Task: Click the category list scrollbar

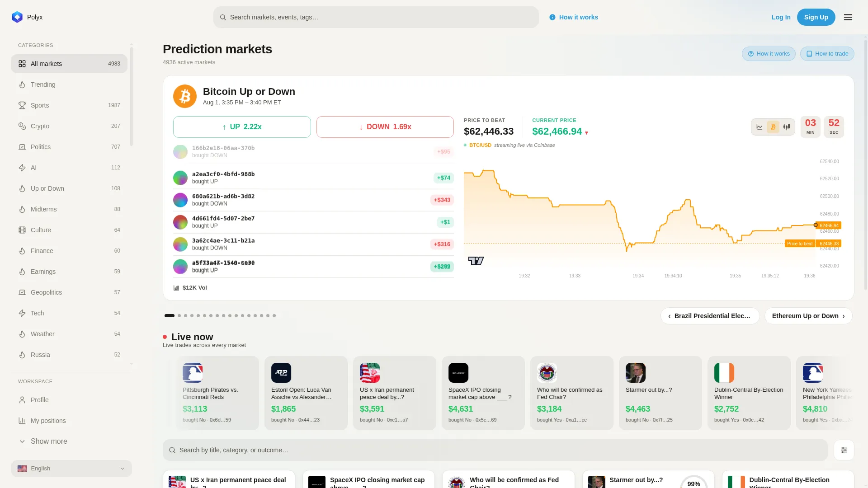Action: coord(132,96)
